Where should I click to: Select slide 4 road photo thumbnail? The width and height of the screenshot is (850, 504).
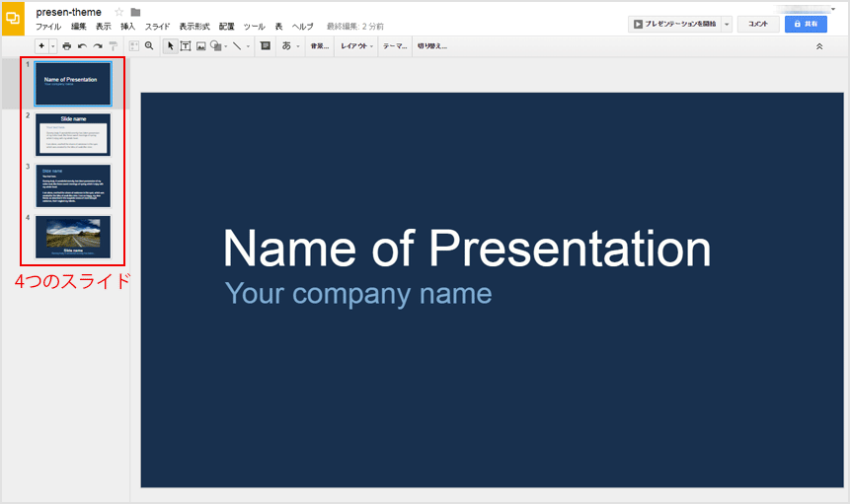tap(73, 237)
